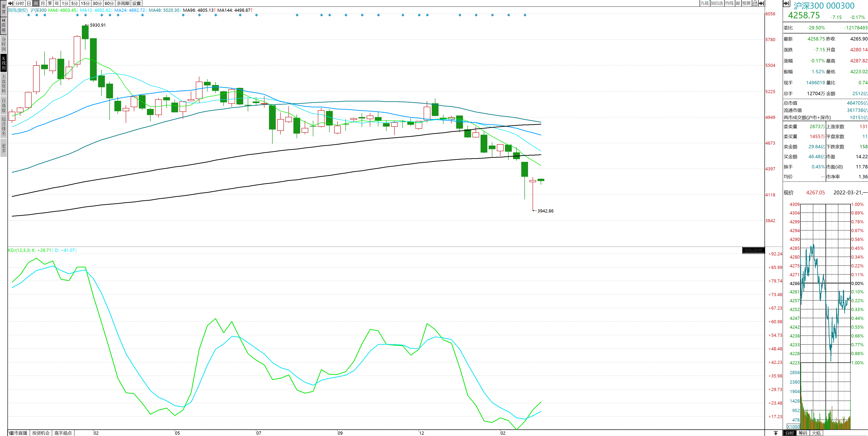Image resolution: width=868 pixels, height=436 pixels.
Task: Select the 筹码 tab below intraday chart
Action: [803, 433]
